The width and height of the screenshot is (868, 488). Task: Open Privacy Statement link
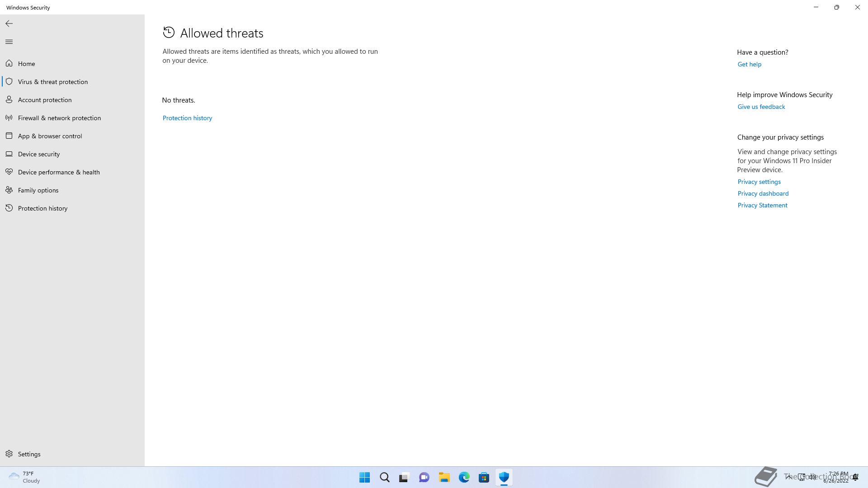(763, 205)
